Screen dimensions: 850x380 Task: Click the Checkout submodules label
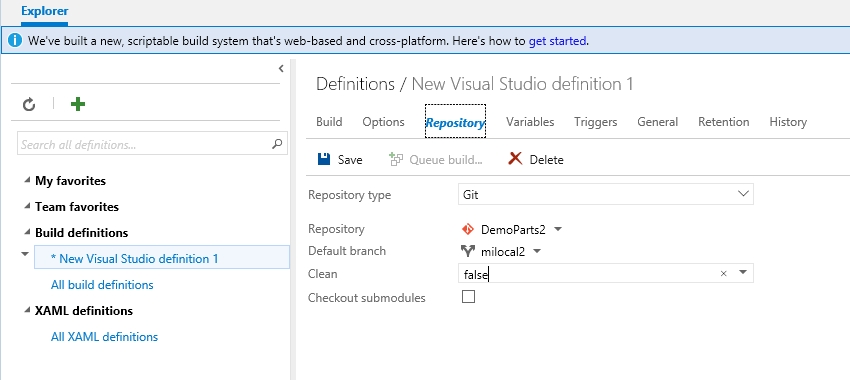tap(366, 298)
